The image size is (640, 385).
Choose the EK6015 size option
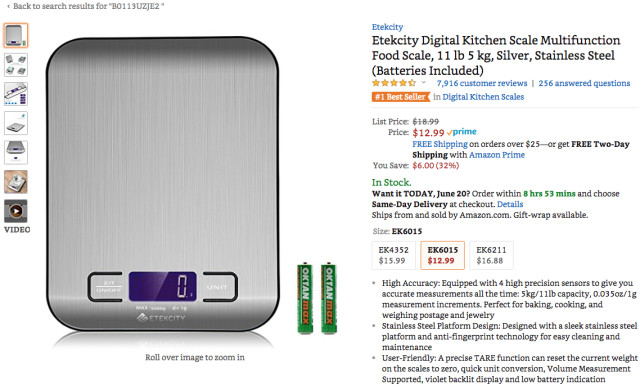[x=442, y=255]
